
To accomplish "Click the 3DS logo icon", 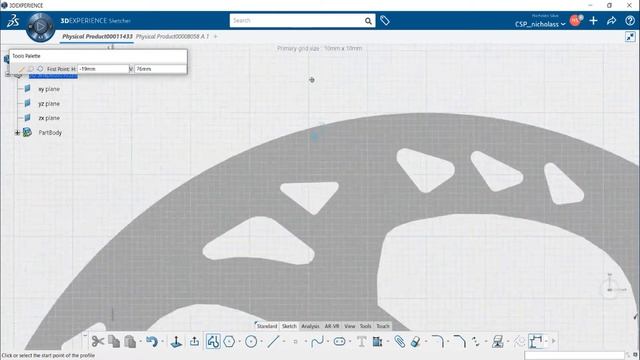I will (x=13, y=20).
